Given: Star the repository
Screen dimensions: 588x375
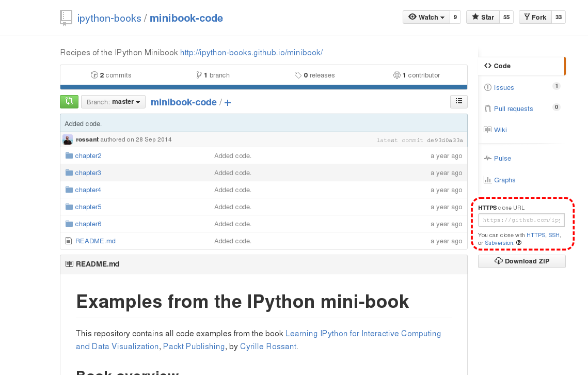Looking at the screenshot, I should (483, 17).
